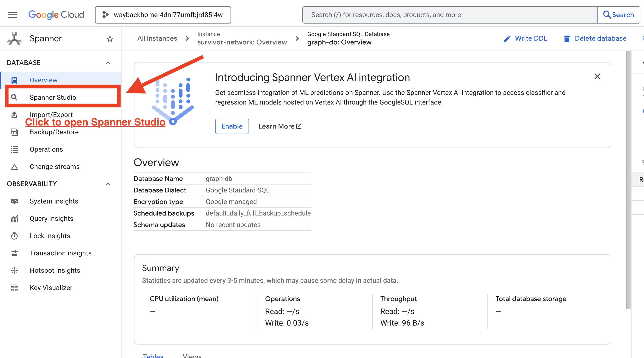The width and height of the screenshot is (644, 358).
Task: Open the hamburger navigation menu
Action: 12,15
